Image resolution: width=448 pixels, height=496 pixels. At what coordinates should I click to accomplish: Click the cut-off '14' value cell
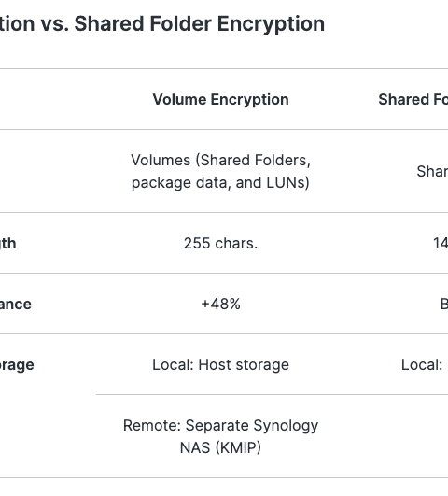point(441,244)
